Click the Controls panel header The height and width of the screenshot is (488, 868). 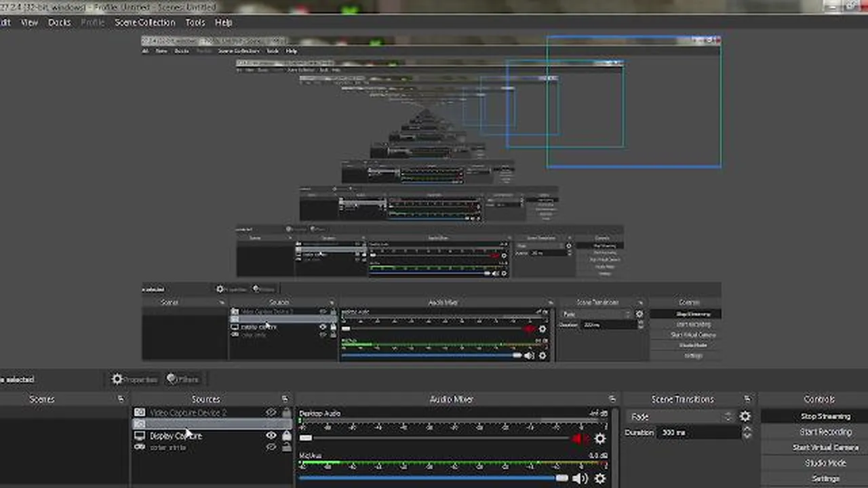tap(818, 399)
